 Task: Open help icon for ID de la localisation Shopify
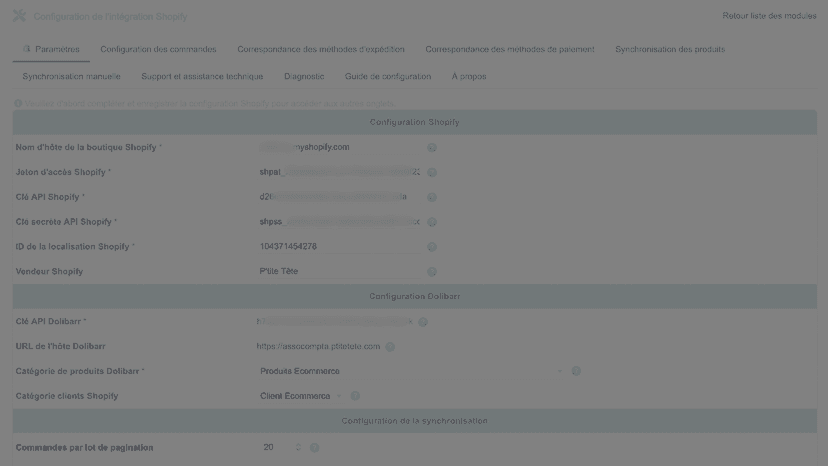[x=432, y=247]
